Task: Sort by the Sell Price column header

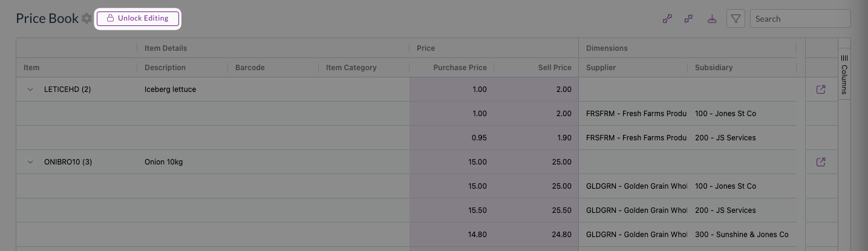Action: [555, 68]
